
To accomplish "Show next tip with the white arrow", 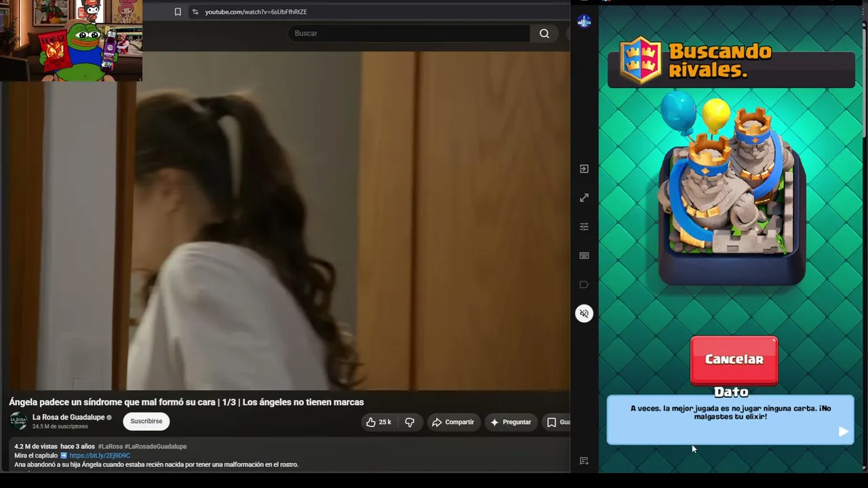I will [843, 432].
